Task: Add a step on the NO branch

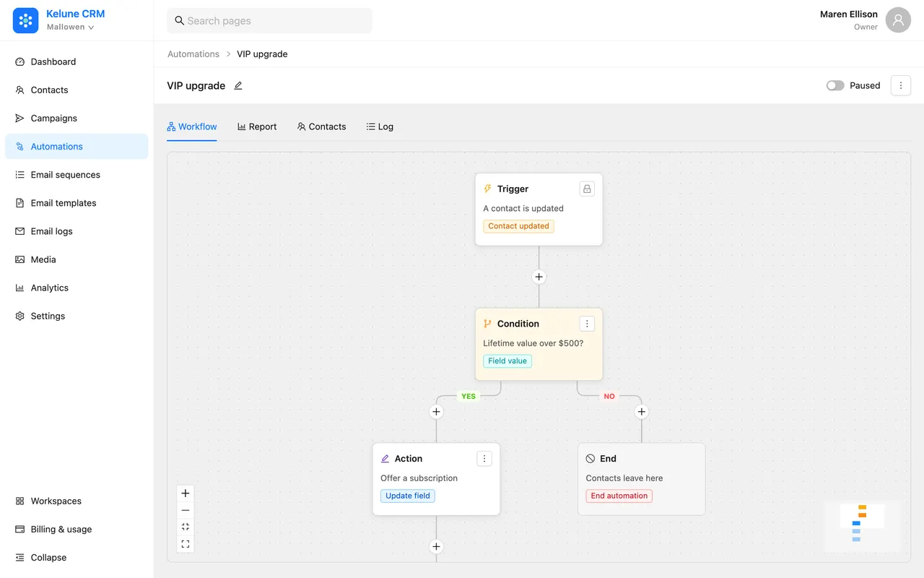Action: 642,412
